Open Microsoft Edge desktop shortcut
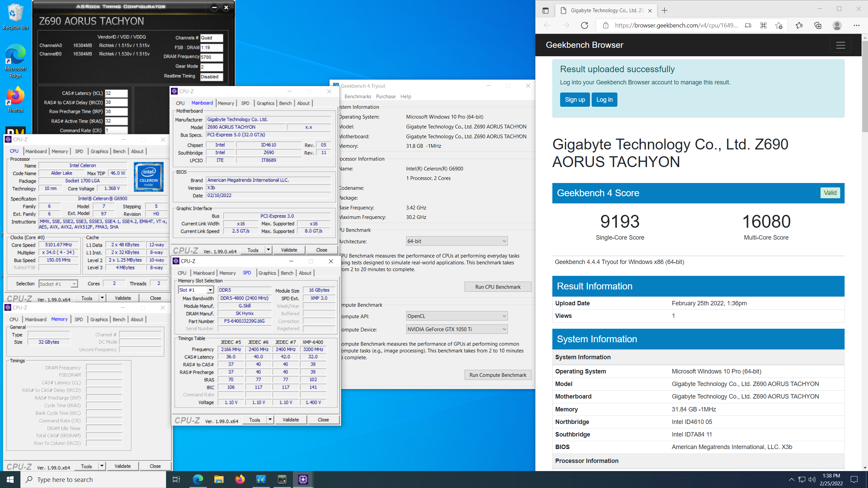 point(15,61)
